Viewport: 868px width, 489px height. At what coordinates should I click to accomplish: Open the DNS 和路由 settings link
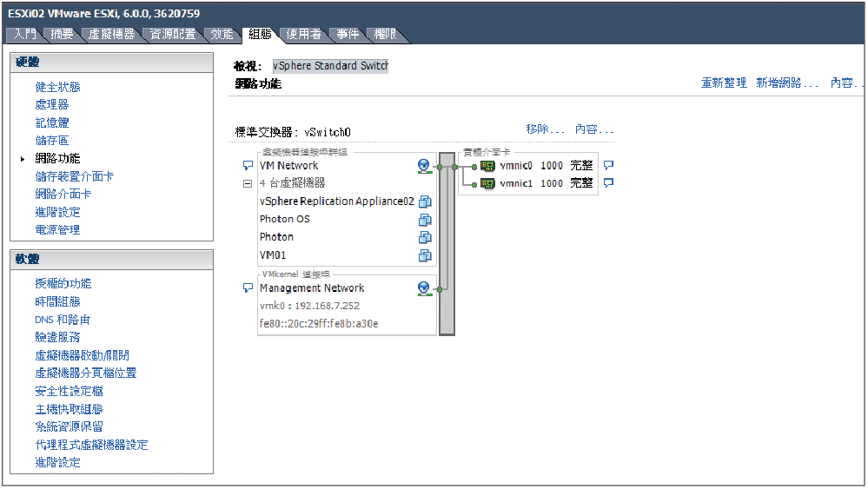pyautogui.click(x=63, y=320)
